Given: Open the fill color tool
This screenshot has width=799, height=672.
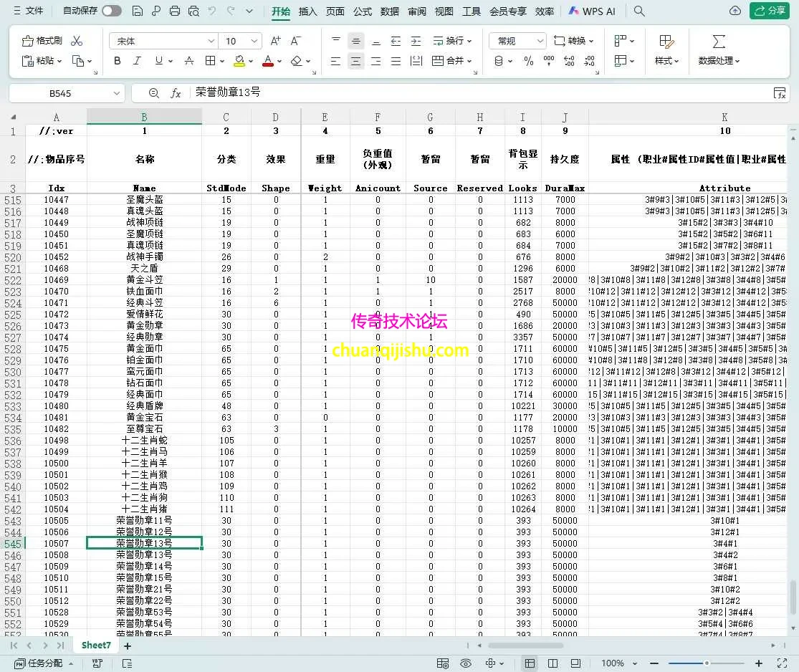Looking at the screenshot, I should click(x=239, y=61).
